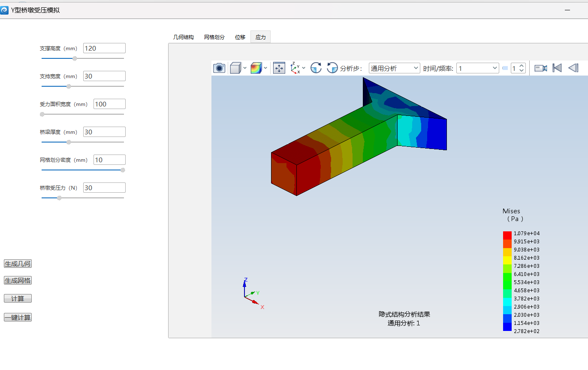Click the rotate counterclockwise icon
This screenshot has height=370, width=588.
[x=332, y=68]
